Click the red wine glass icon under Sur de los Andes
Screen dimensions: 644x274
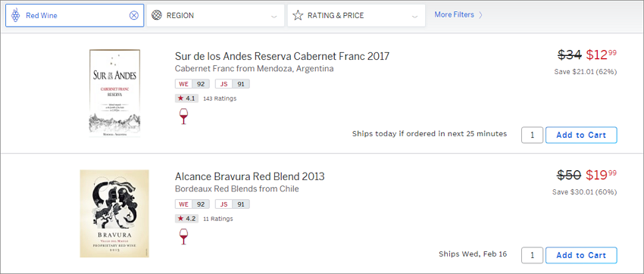pos(183,117)
